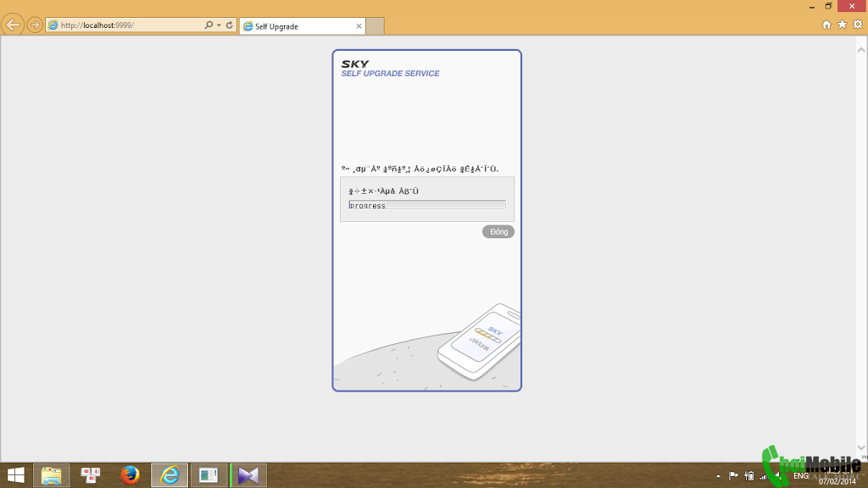This screenshot has height=488, width=868.
Task: Expand the address bar autocomplete dropdown arrow
Action: click(220, 25)
